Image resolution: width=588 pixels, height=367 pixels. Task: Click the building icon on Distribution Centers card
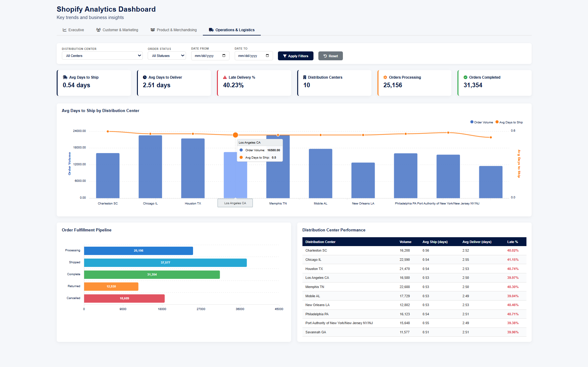(305, 77)
